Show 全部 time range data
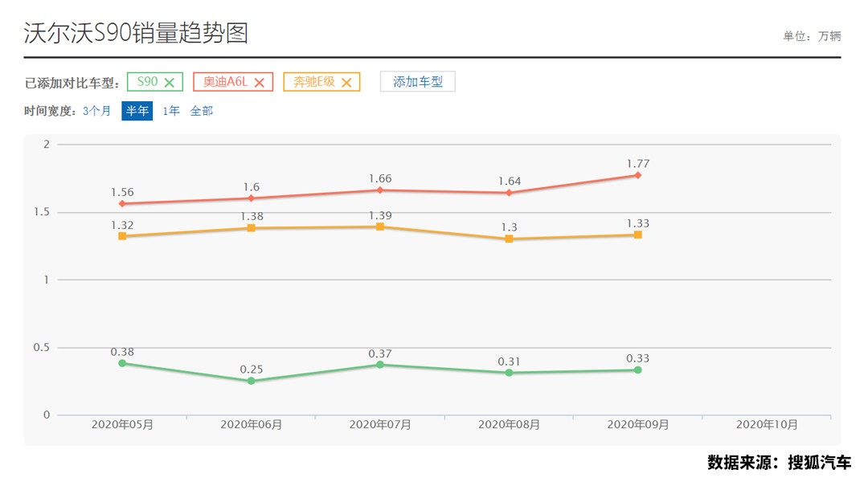This screenshot has height=482, width=868. [202, 111]
